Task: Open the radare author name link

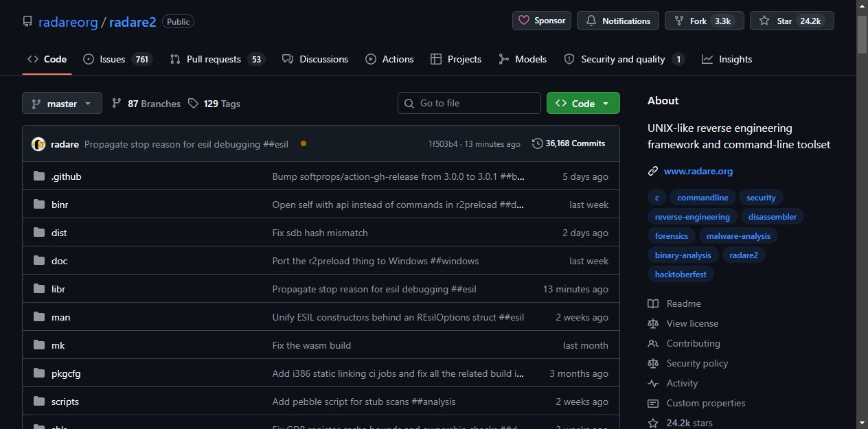Action: pos(65,144)
